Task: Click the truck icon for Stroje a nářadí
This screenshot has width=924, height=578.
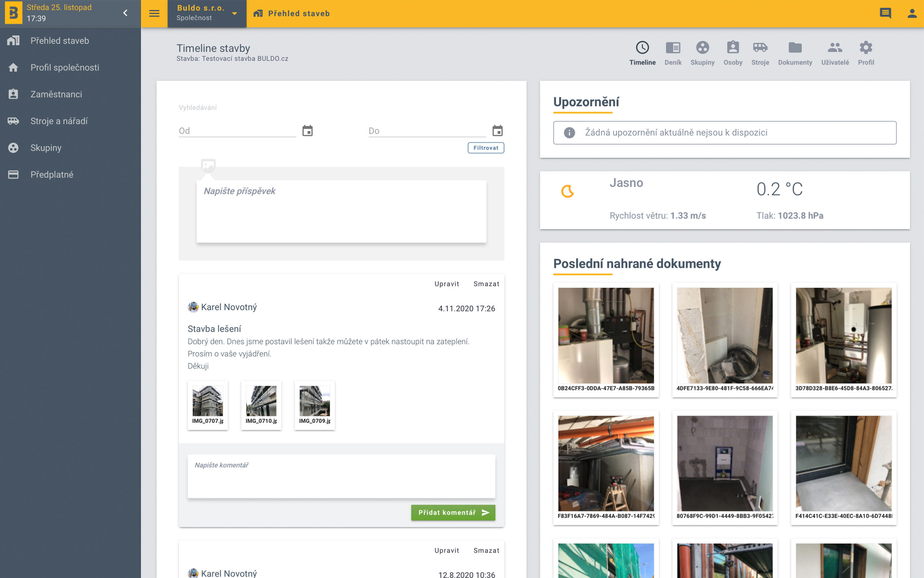Action: pyautogui.click(x=13, y=121)
